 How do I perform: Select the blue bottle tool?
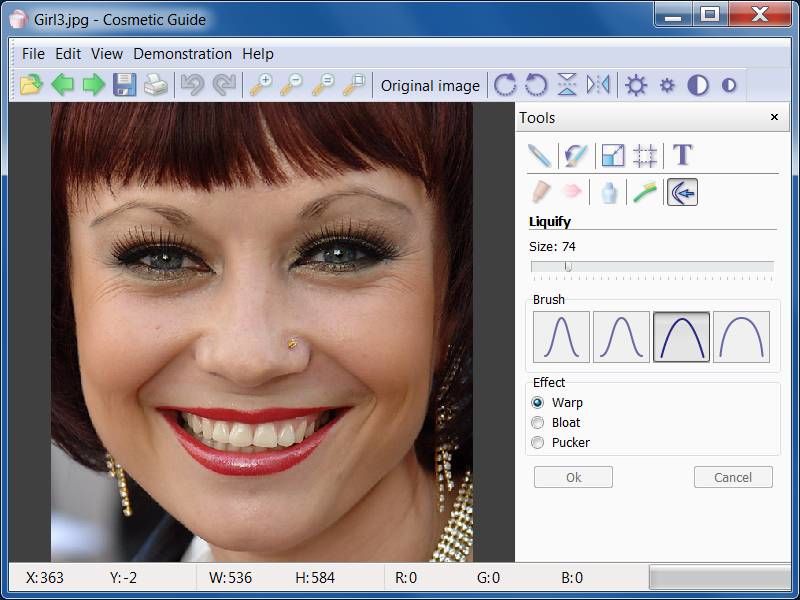click(608, 193)
